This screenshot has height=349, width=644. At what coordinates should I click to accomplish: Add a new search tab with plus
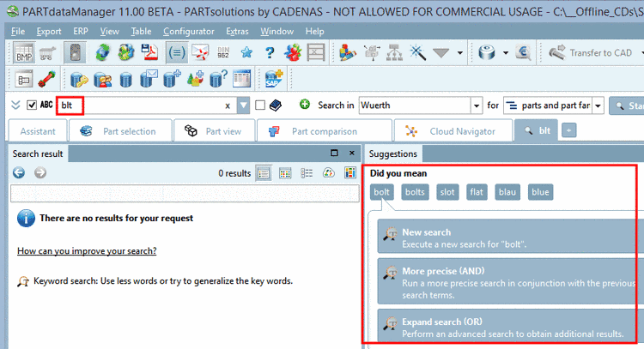pos(568,131)
